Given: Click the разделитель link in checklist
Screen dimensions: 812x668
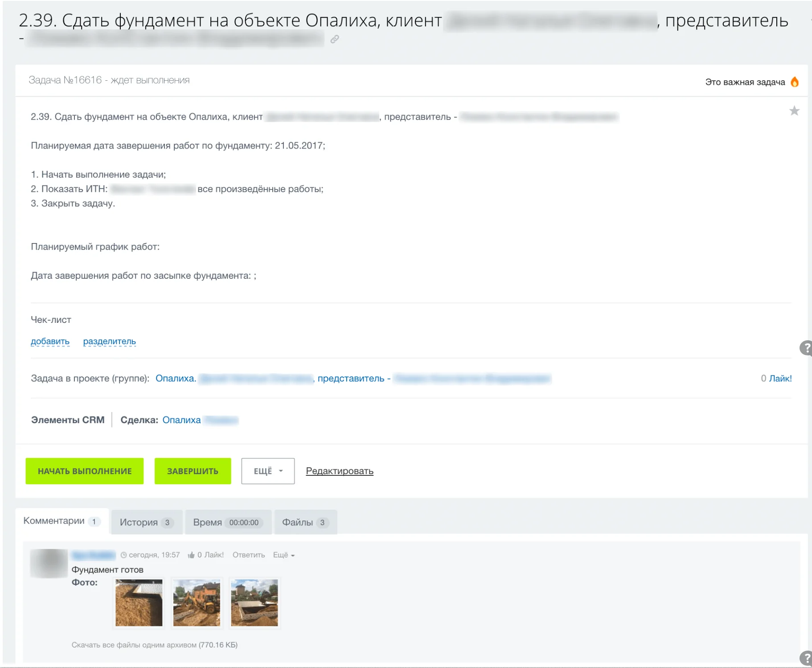Looking at the screenshot, I should 110,341.
